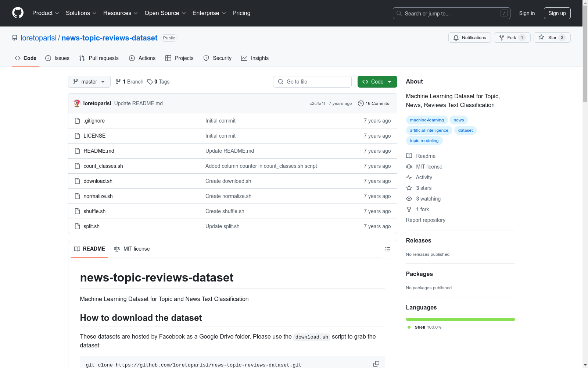
Task: Click the GitHub logo icon
Action: point(18,13)
